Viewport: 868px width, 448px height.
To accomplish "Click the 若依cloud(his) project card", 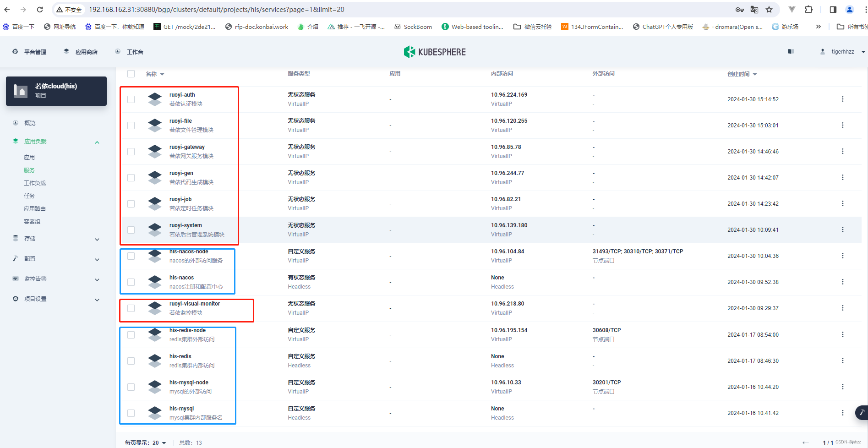I will [x=56, y=91].
